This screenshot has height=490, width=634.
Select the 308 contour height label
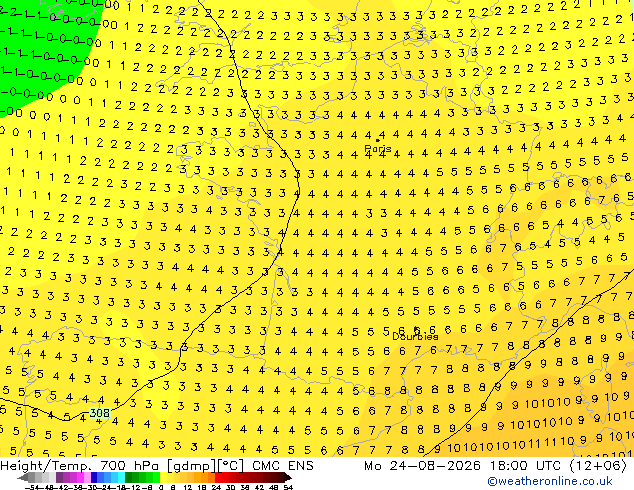click(x=99, y=413)
